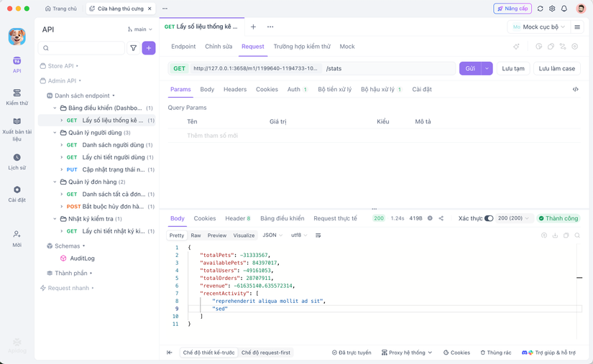Select the Bộ hậu xử lý tab

pyautogui.click(x=381, y=90)
